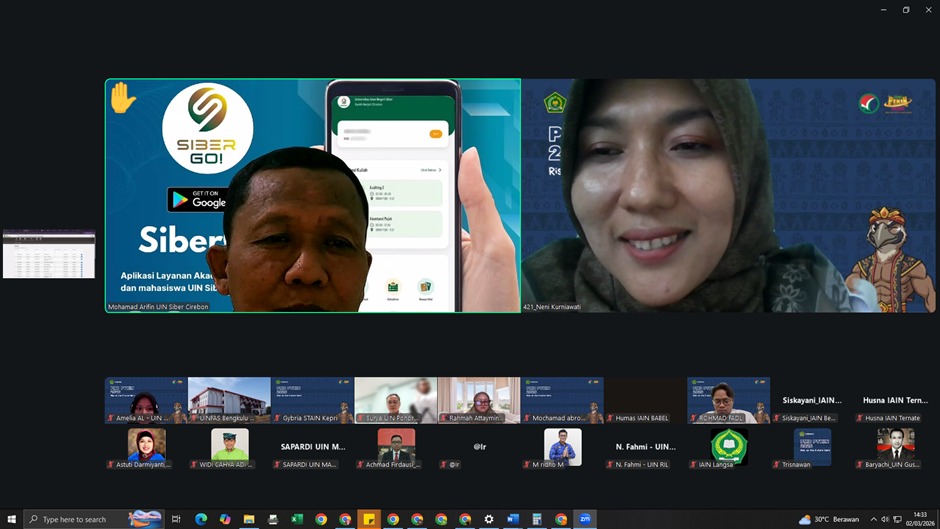Select the 421_Neni Kurniawati video tile
This screenshot has height=529, width=940.
[x=728, y=196]
